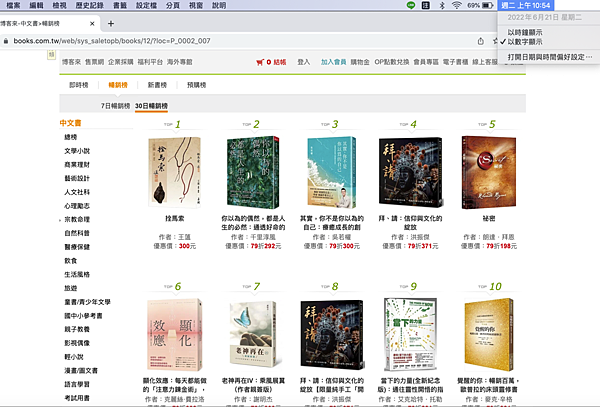Viewport: 600px width, 407px height.
Task: Open the TOP 10 gold book cover
Action: [x=489, y=334]
